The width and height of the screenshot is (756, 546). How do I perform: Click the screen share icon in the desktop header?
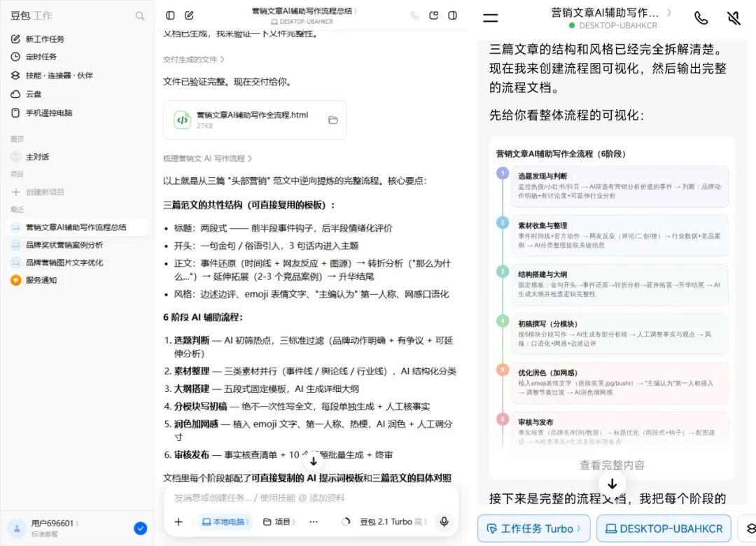[433, 15]
